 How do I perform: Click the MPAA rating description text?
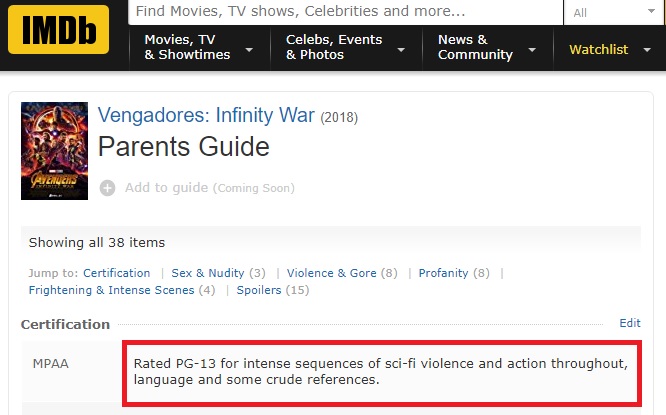380,371
